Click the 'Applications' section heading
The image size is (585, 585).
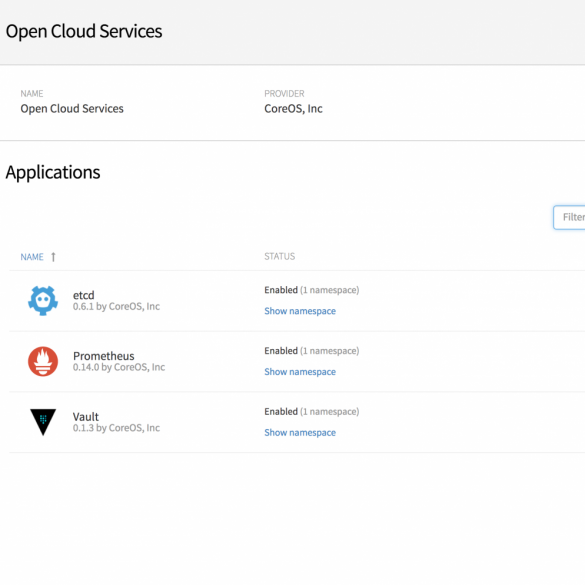click(x=53, y=172)
